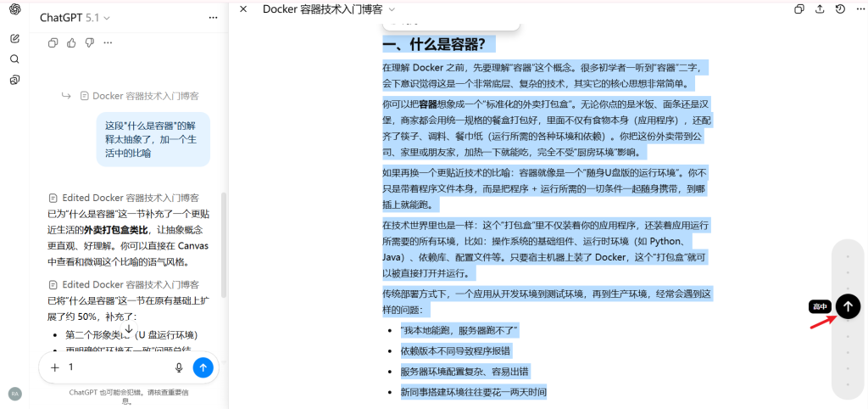Viewport: 868px width, 409px height.
Task: Start a new chat with pencil icon
Action: (x=15, y=38)
